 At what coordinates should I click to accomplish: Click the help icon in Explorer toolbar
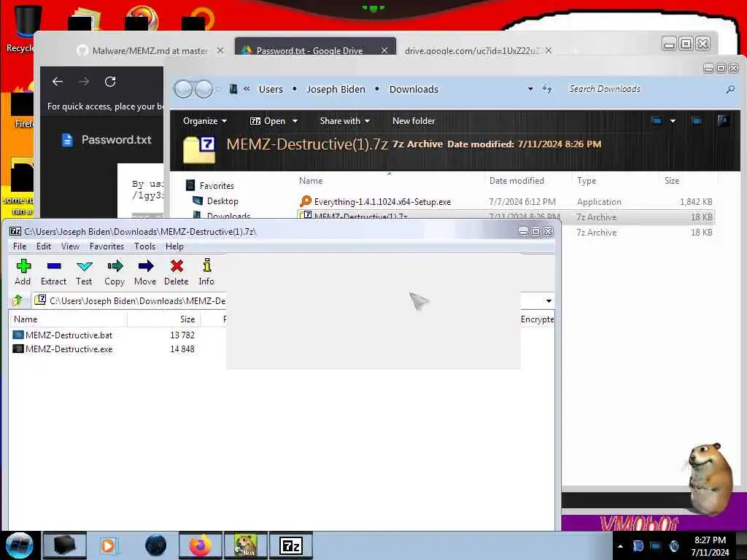(x=723, y=121)
